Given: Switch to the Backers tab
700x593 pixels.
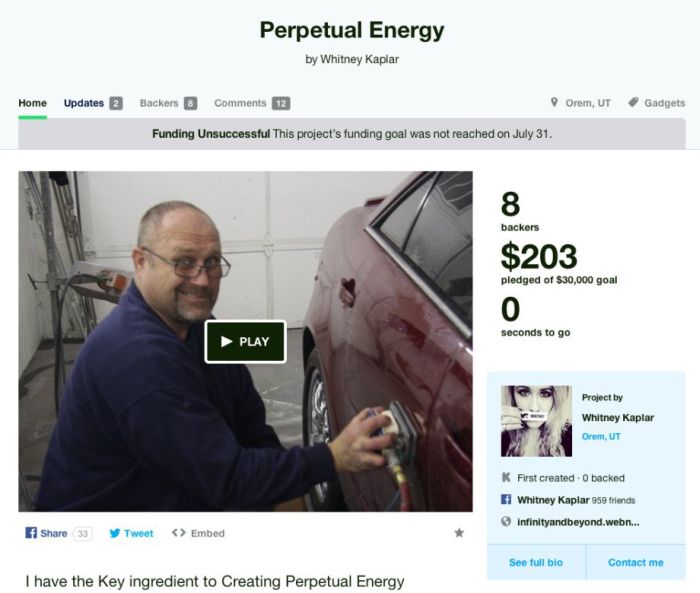Looking at the screenshot, I should tap(168, 103).
